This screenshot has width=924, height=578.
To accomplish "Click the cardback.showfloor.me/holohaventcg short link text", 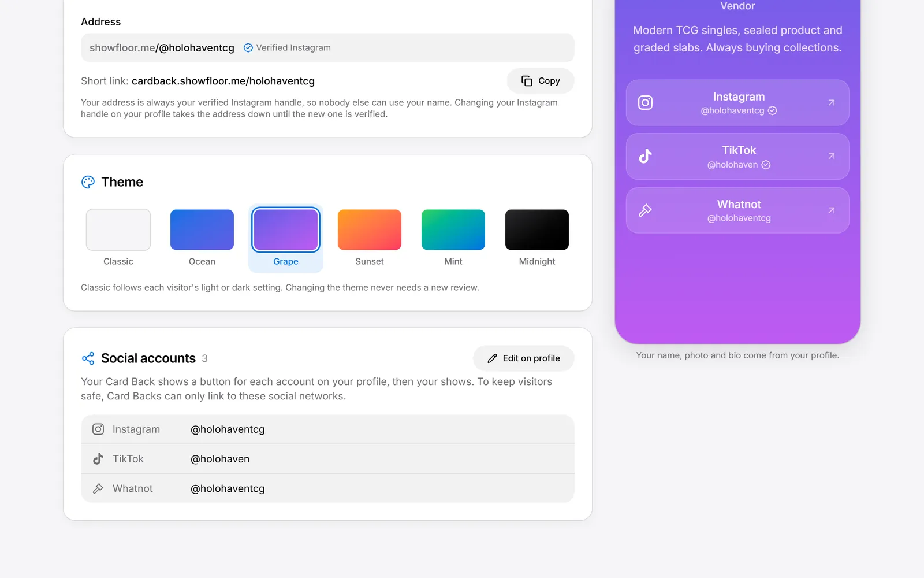I will point(223,81).
